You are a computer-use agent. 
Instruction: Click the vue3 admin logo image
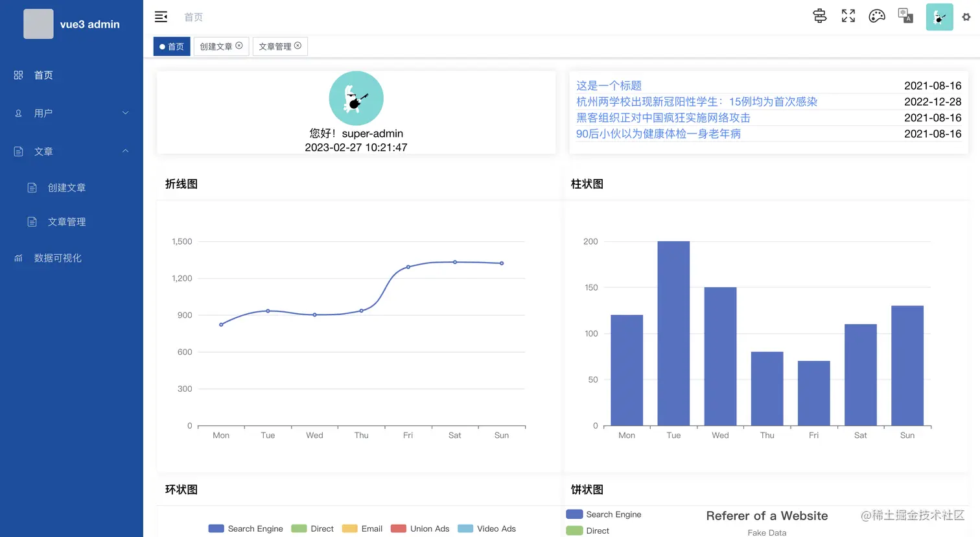(x=39, y=24)
